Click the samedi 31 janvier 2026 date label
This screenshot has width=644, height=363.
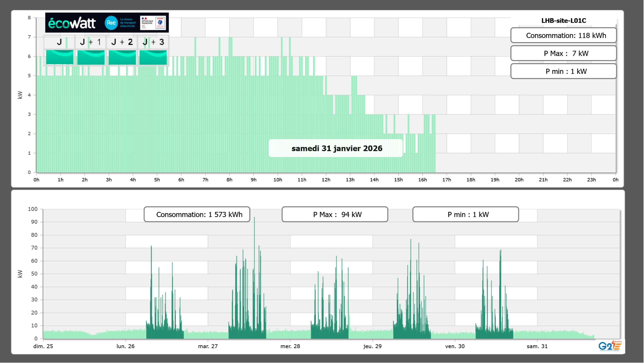tap(336, 148)
